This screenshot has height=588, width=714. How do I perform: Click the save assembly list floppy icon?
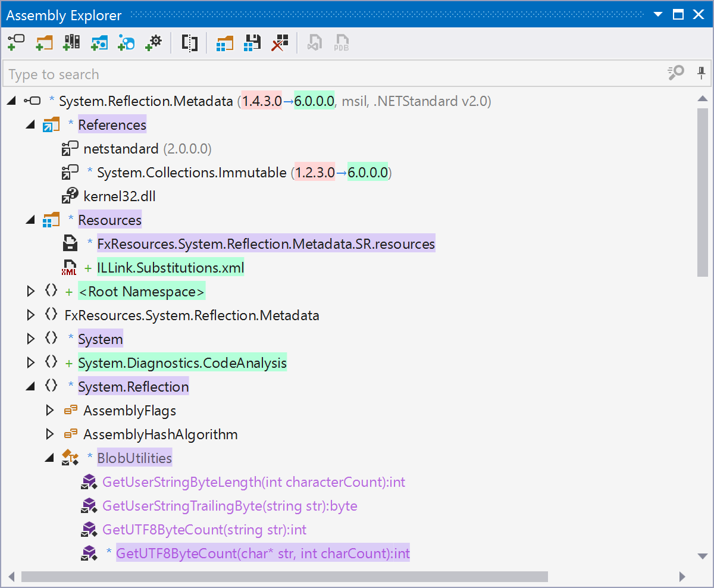253,42
